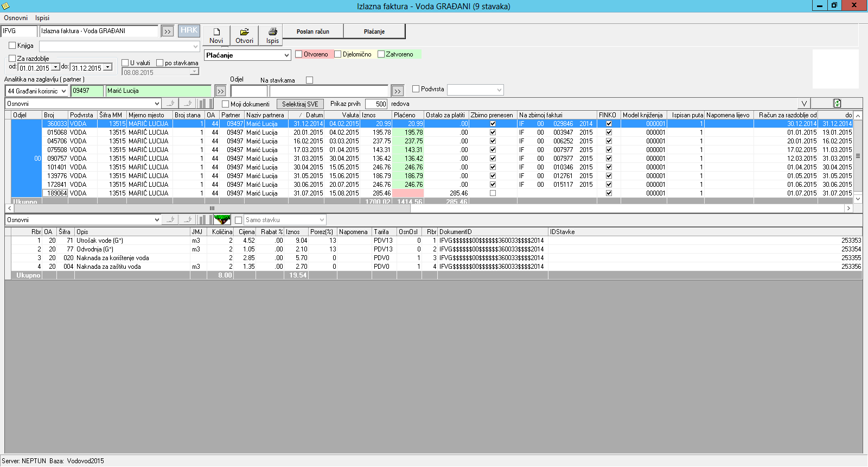Expand the Samo stavku dropdown
The image size is (868, 467).
click(322, 220)
